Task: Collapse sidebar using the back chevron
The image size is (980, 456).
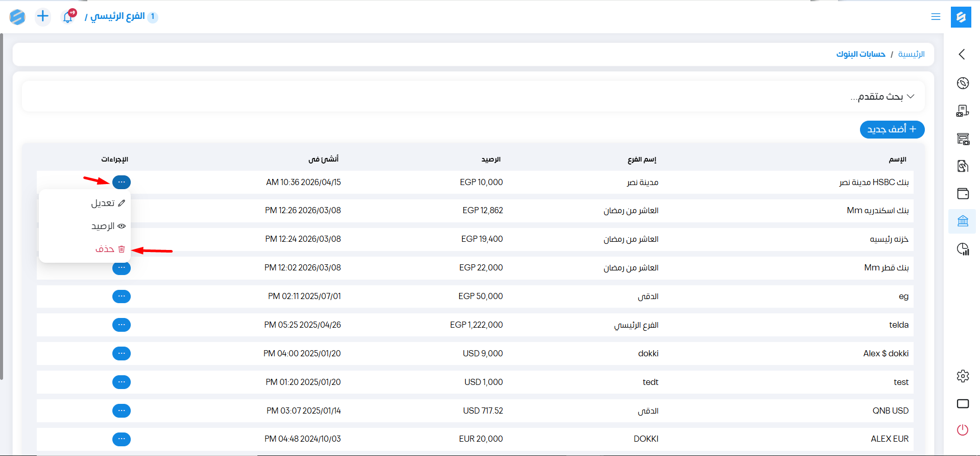Action: (962, 54)
